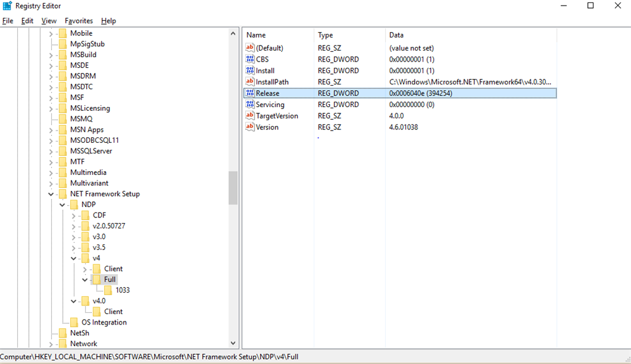Click the Release data 0x0006040e (394254)
This screenshot has width=631, height=364.
(x=420, y=93)
